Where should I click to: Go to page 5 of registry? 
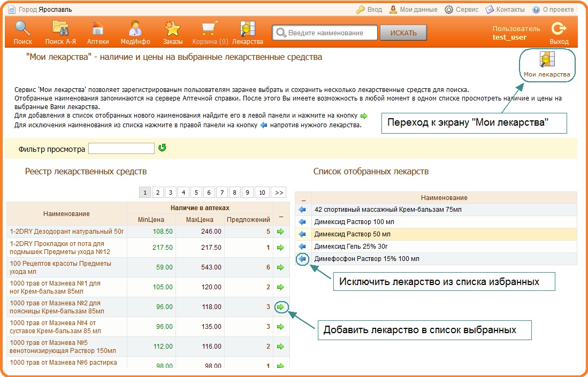point(196,193)
